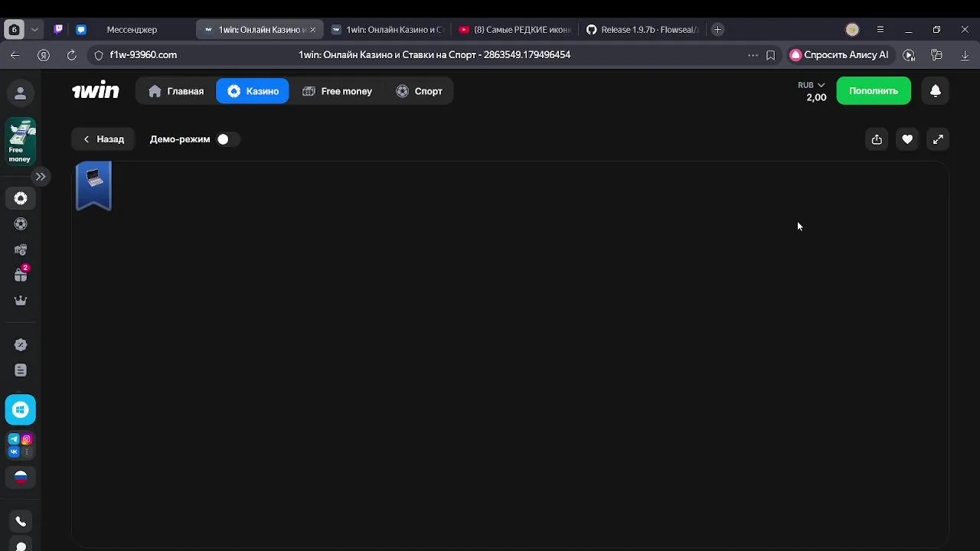980x551 pixels.
Task: Switch to the YouTube Самые РЕДКИЕ иконки tab
Action: (514, 30)
